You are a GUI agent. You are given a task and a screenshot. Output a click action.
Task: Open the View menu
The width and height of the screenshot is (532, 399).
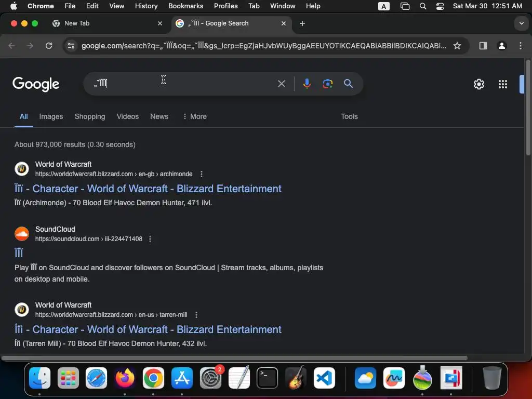[116, 6]
